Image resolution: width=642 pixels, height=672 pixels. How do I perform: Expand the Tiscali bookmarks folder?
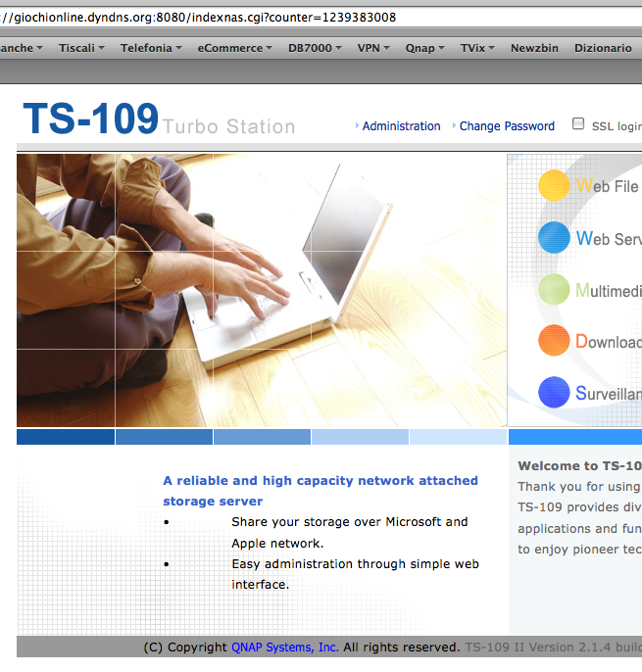[82, 48]
